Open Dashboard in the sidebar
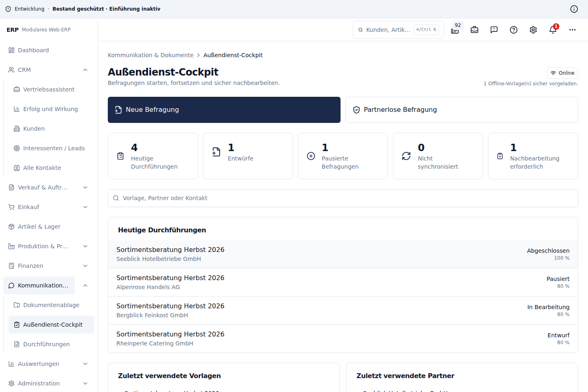Viewport: 588px width, 392px height. click(x=49, y=50)
